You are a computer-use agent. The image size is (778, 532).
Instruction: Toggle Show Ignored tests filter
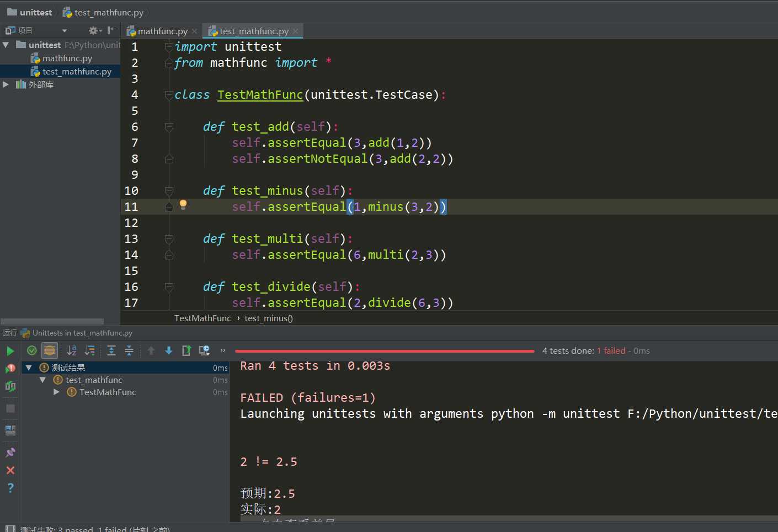pos(50,350)
